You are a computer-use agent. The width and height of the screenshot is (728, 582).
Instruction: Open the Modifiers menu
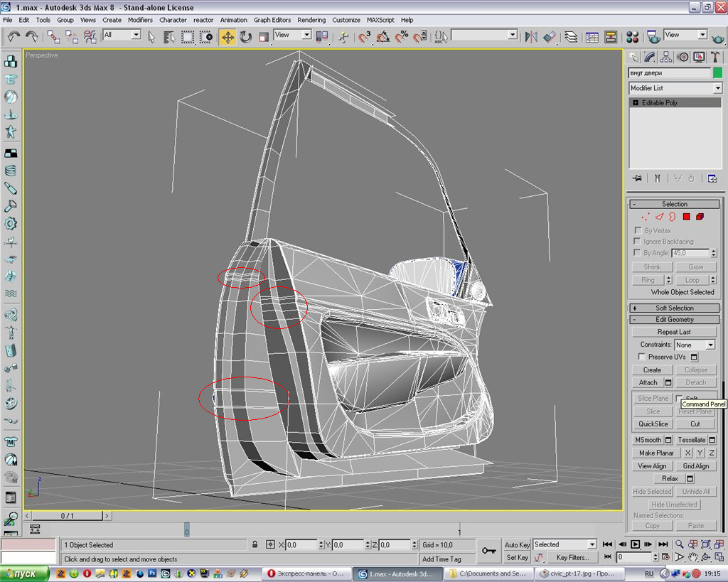[140, 20]
